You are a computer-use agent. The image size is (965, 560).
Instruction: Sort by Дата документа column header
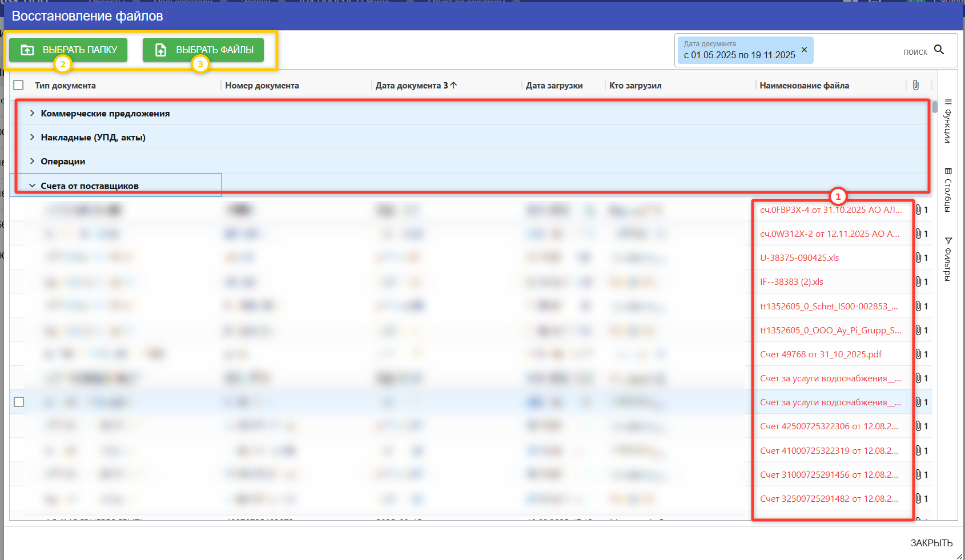point(408,86)
